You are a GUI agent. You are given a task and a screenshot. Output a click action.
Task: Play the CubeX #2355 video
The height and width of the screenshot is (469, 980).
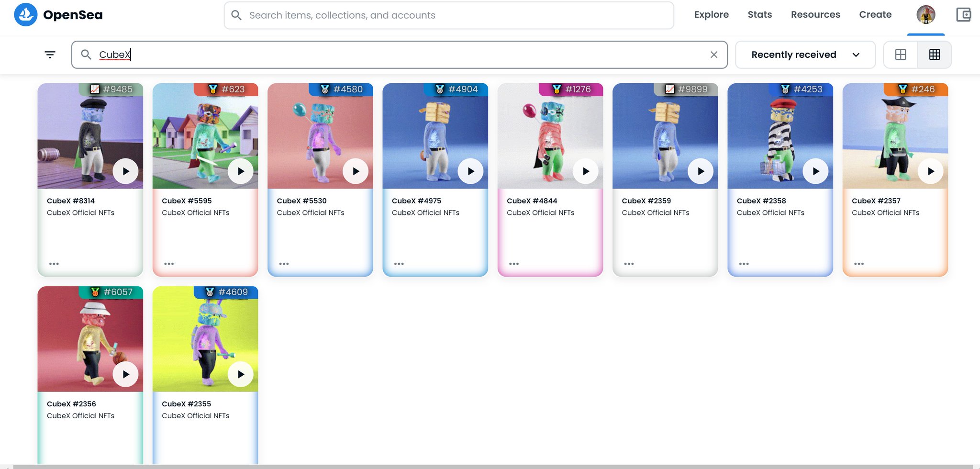click(241, 374)
